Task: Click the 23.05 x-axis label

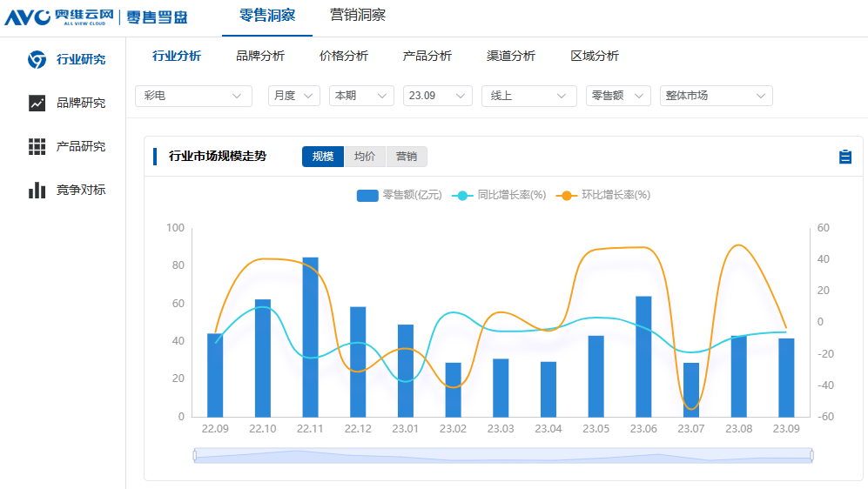Action: (596, 429)
